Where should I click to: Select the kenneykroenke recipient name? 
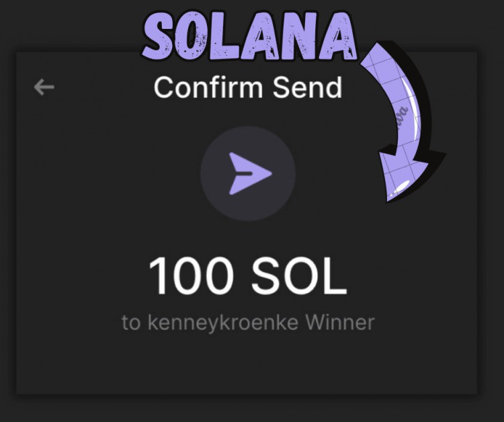pos(223,323)
